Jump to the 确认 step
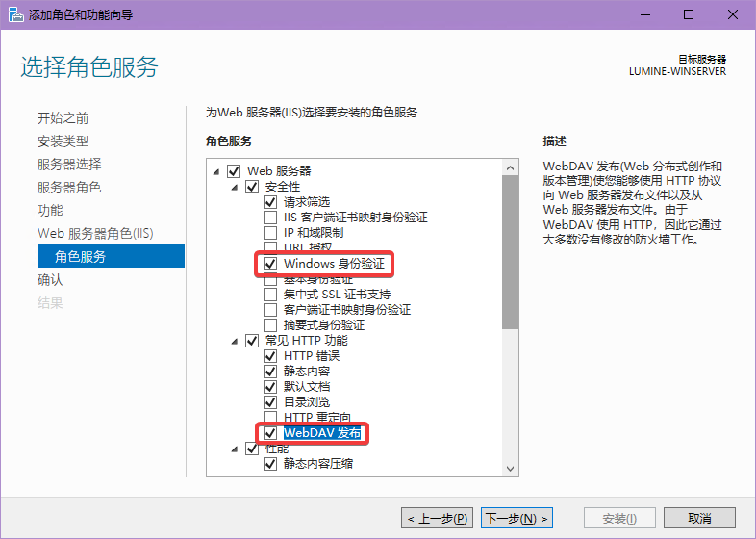 [x=50, y=280]
